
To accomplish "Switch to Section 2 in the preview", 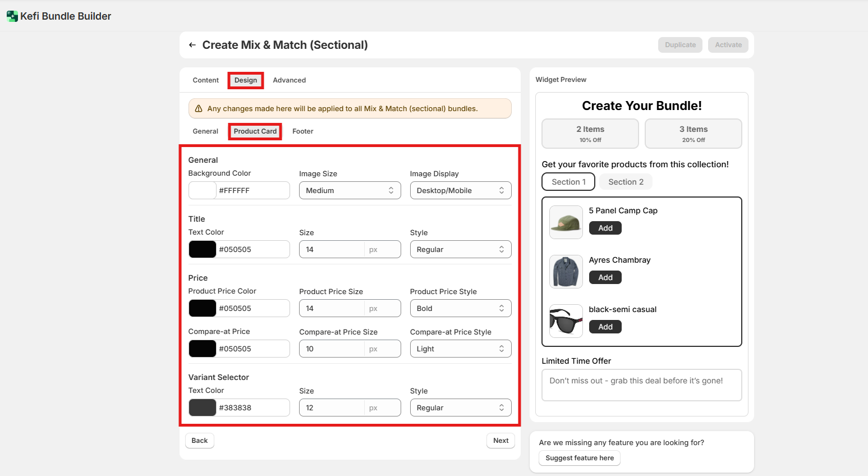I will [626, 182].
